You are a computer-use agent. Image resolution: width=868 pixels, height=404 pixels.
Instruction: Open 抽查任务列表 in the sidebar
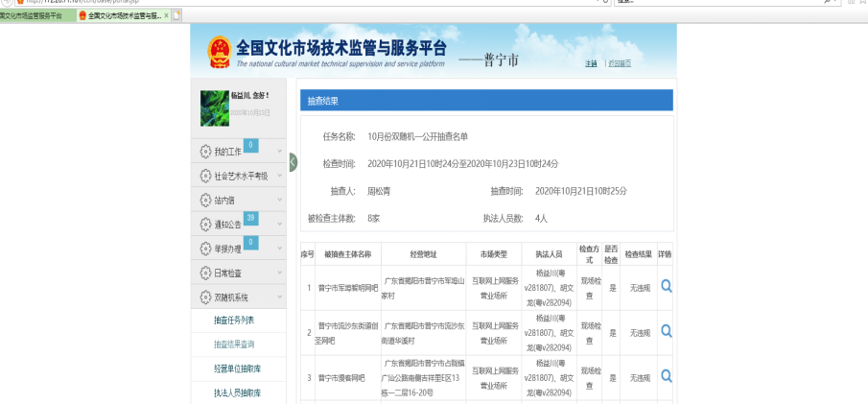[x=234, y=320]
